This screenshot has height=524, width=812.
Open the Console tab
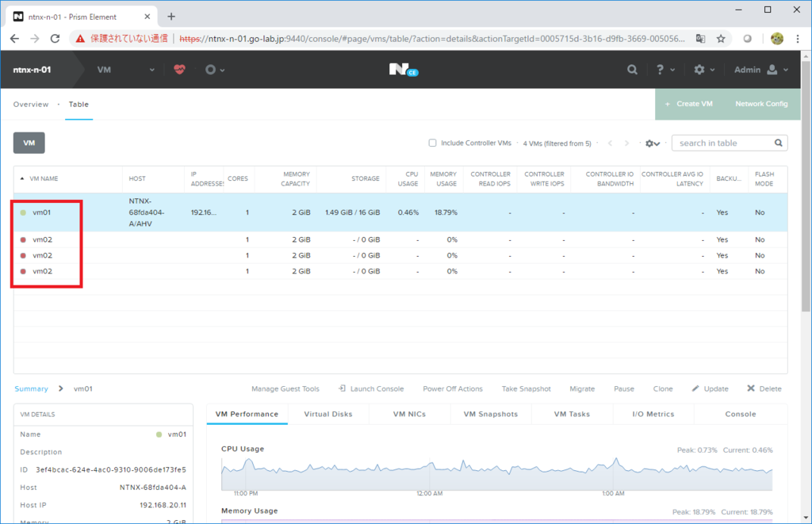coord(741,415)
